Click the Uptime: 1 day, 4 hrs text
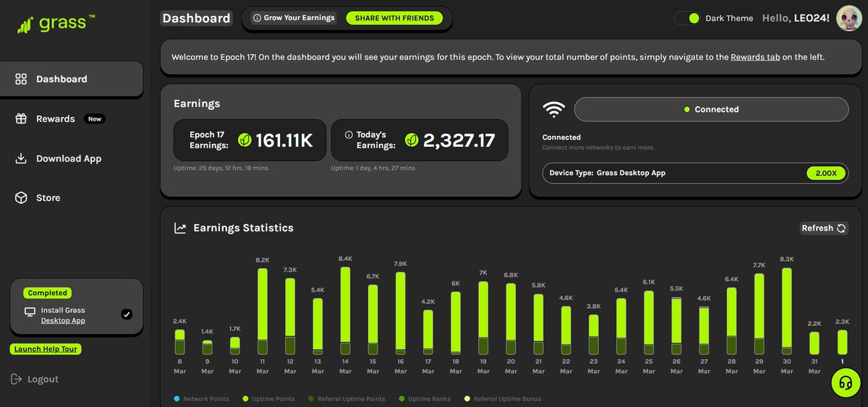 pos(373,168)
